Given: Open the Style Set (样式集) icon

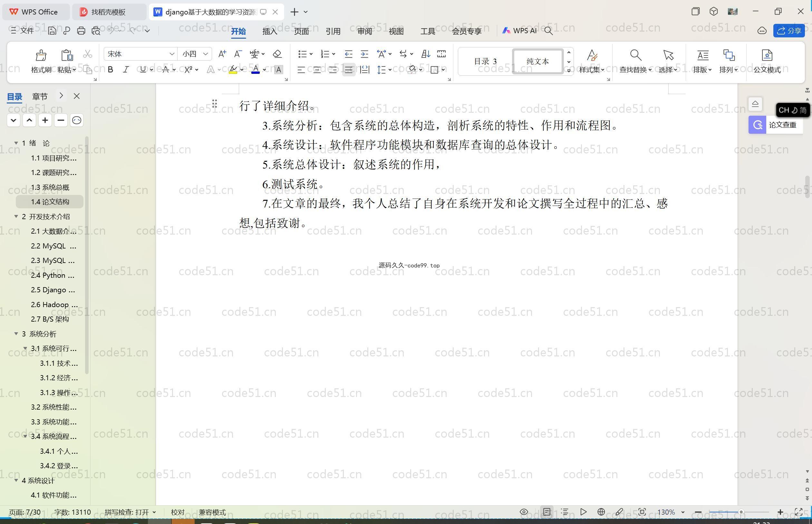Looking at the screenshot, I should (592, 55).
